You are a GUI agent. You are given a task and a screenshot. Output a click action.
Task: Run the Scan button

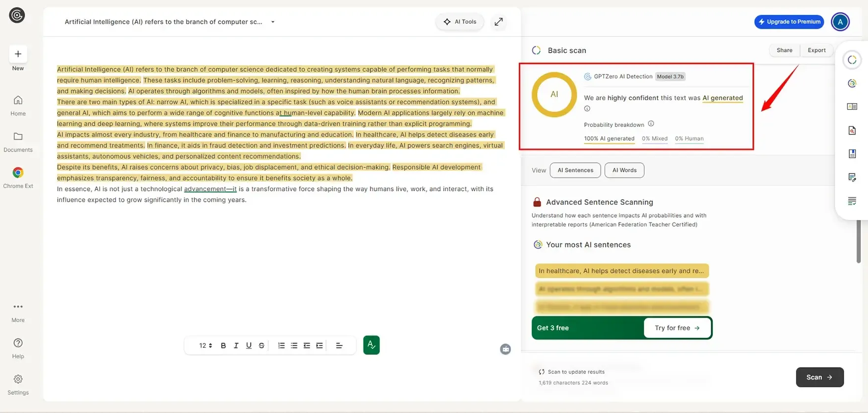pos(820,377)
